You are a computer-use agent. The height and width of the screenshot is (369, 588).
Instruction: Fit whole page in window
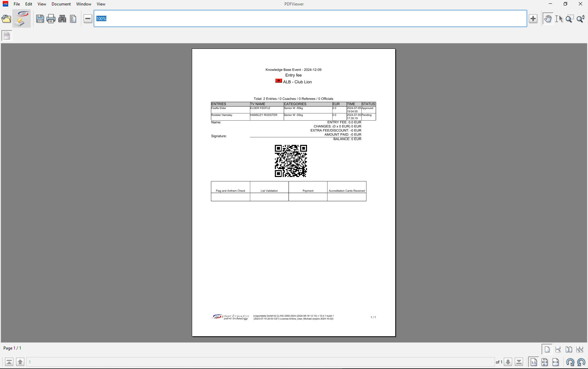coord(545,362)
